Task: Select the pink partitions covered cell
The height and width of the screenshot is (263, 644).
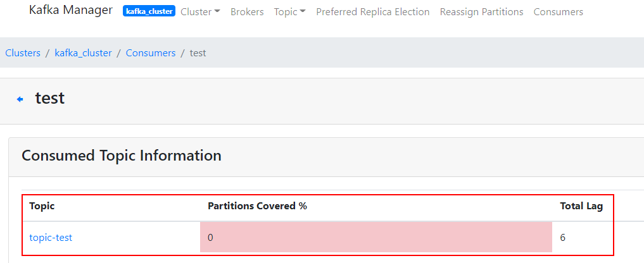Action: tap(376, 238)
